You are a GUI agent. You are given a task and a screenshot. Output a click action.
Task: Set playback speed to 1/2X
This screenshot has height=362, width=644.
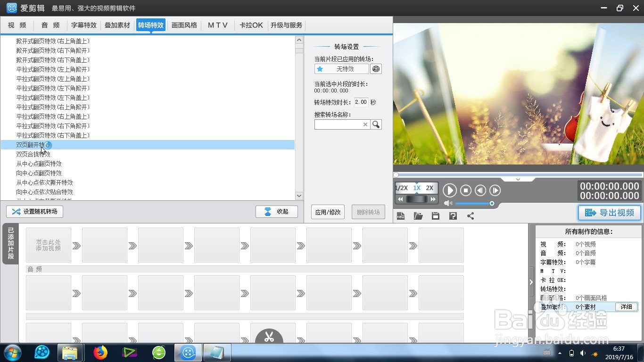click(x=402, y=188)
